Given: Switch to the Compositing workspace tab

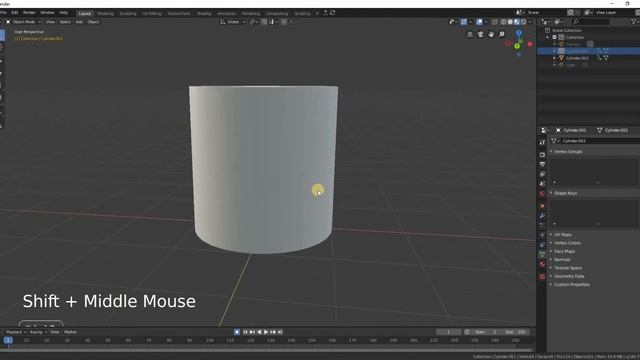Looking at the screenshot, I should pos(277,13).
